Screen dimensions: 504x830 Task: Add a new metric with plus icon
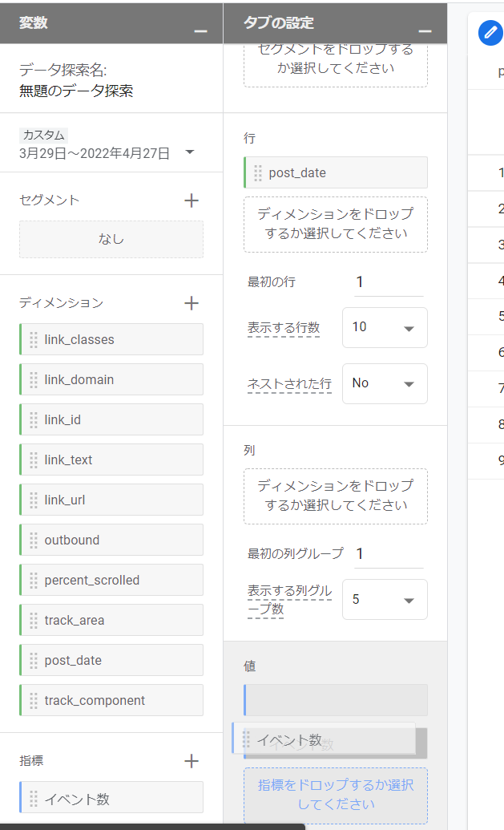coord(192,761)
